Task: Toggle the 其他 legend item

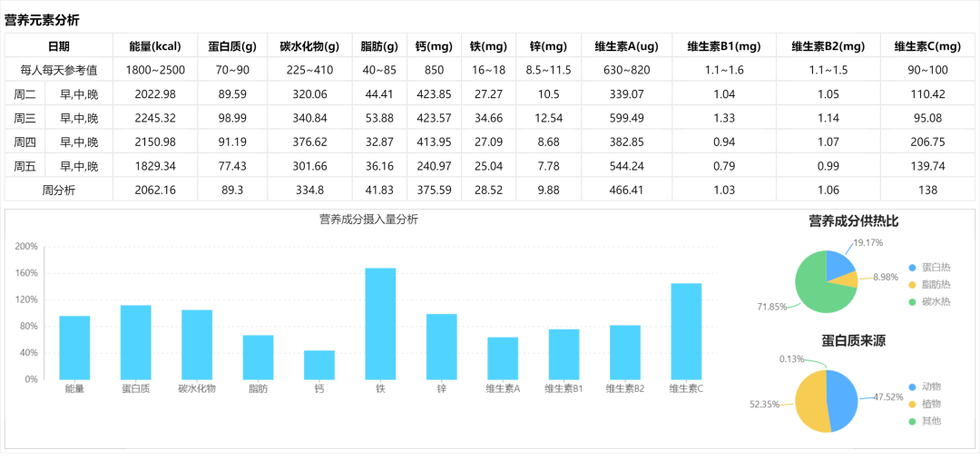Action: (925, 421)
